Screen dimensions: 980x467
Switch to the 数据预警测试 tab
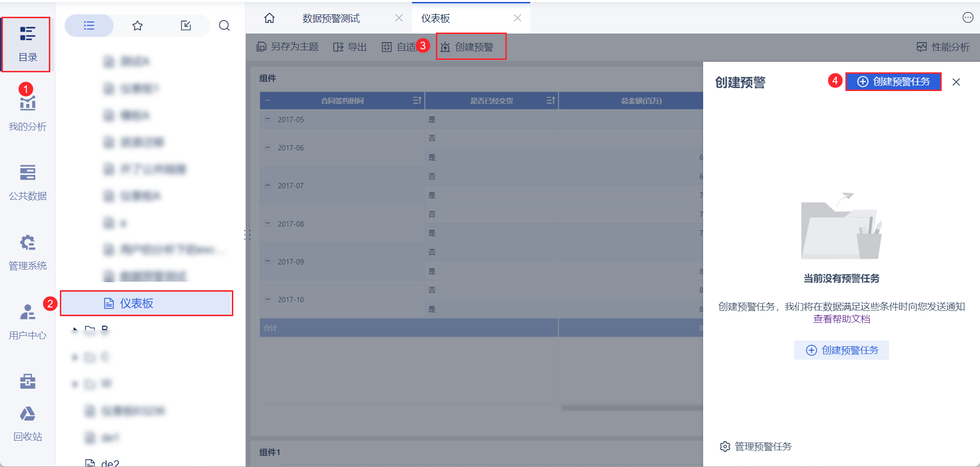[331, 18]
